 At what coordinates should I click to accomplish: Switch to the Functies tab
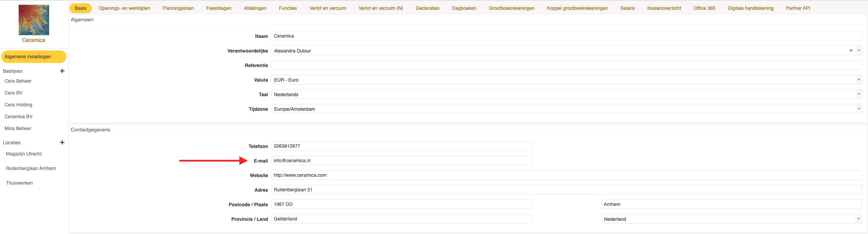click(288, 8)
